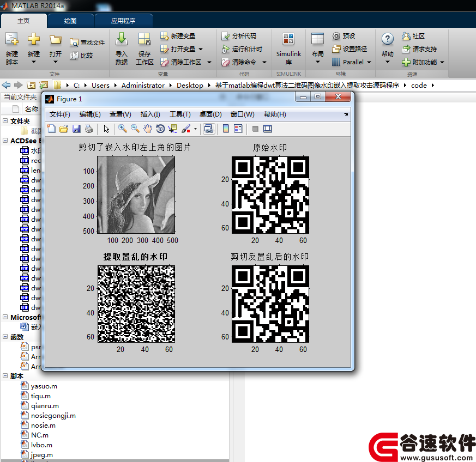Viewport: 476px width, 462px height.
Task: Click Save Workspace (保存工作区) icon
Action: (144, 39)
